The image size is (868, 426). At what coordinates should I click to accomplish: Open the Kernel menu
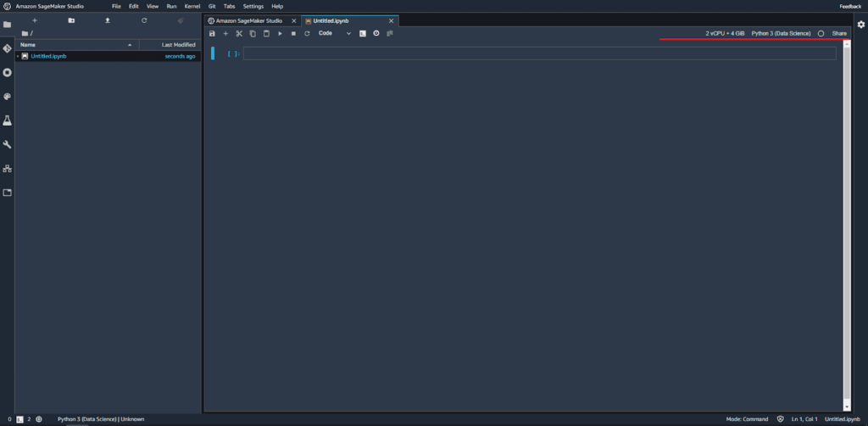click(x=192, y=7)
